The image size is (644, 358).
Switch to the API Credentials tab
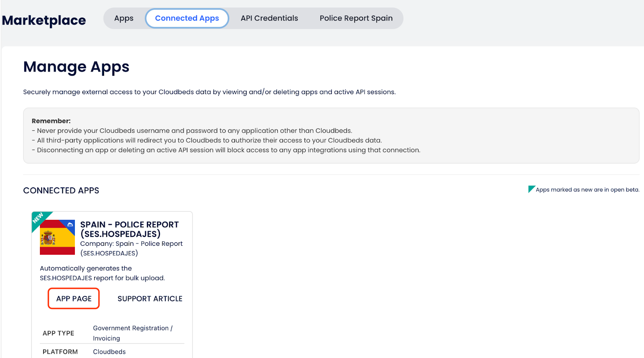(269, 18)
